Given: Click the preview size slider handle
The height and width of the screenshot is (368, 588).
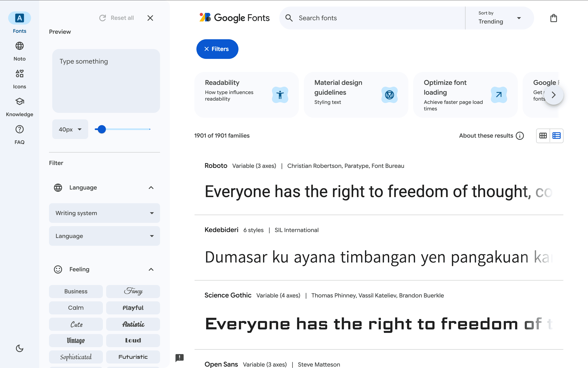Looking at the screenshot, I should pyautogui.click(x=101, y=129).
